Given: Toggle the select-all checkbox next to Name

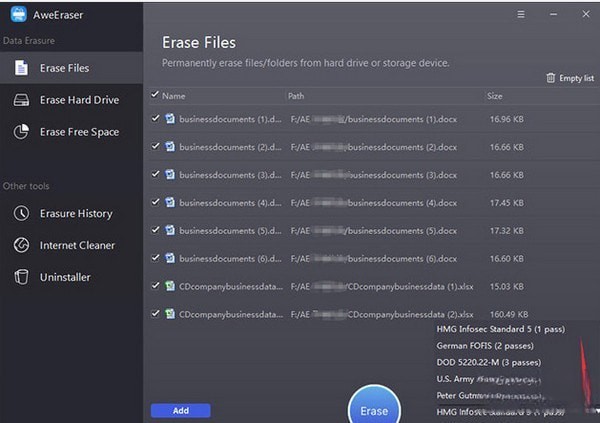Looking at the screenshot, I should click(155, 95).
